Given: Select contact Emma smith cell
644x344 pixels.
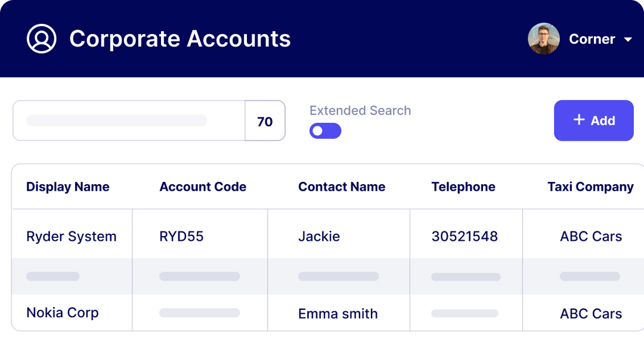Looking at the screenshot, I should [x=338, y=314].
